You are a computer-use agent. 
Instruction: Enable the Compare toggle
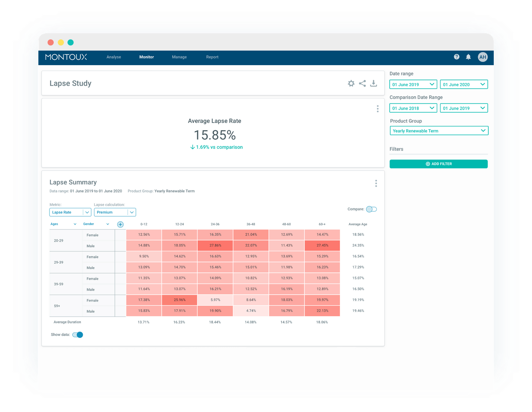[371, 209]
